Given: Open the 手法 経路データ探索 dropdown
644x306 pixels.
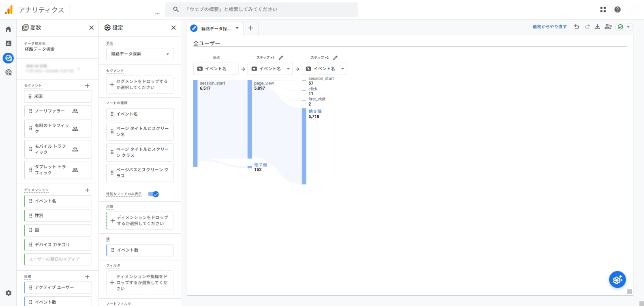Looking at the screenshot, I should coord(140,54).
